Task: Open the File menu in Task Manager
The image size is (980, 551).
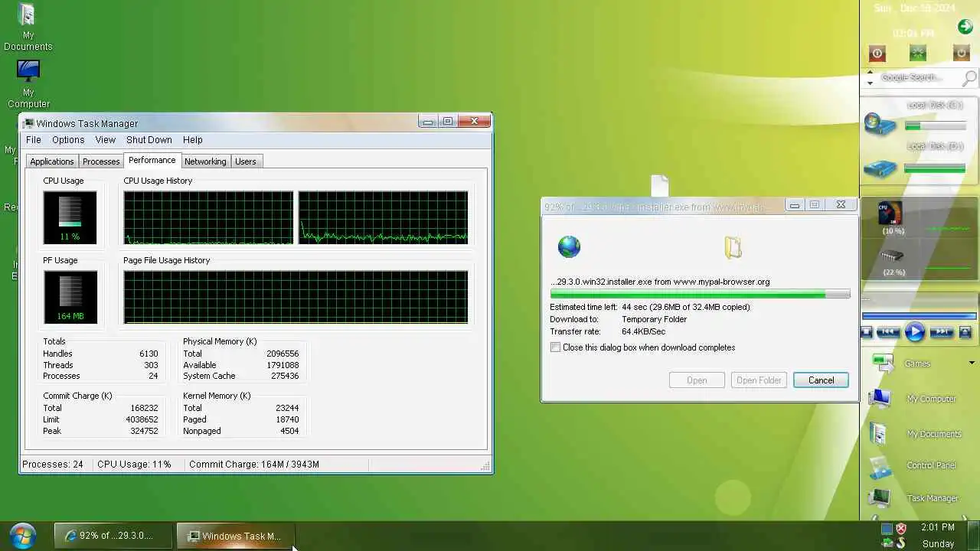Action: [x=34, y=140]
